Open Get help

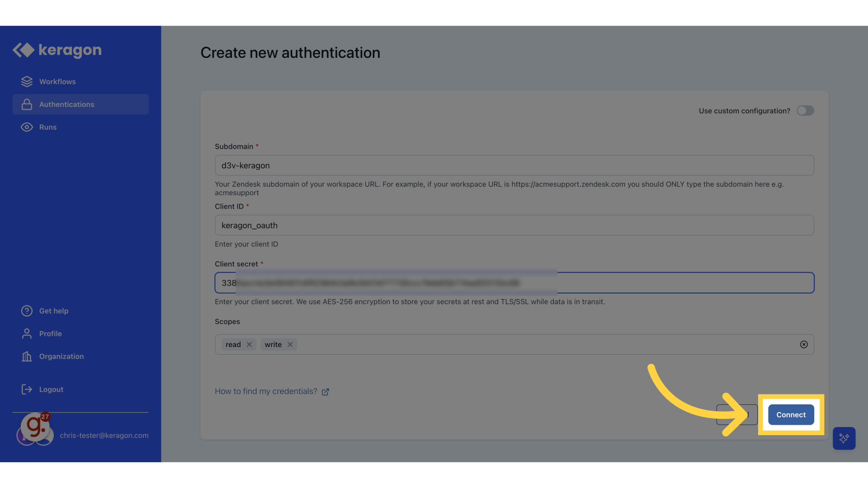(x=80, y=311)
